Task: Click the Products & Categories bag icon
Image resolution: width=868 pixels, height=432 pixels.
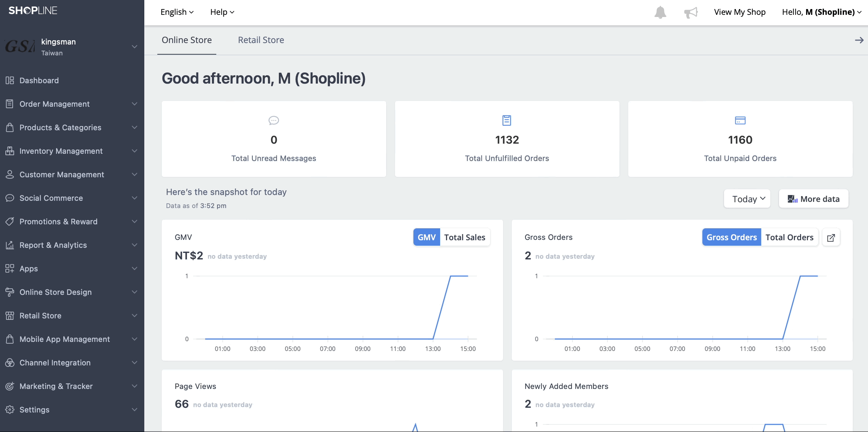Action: [10, 127]
